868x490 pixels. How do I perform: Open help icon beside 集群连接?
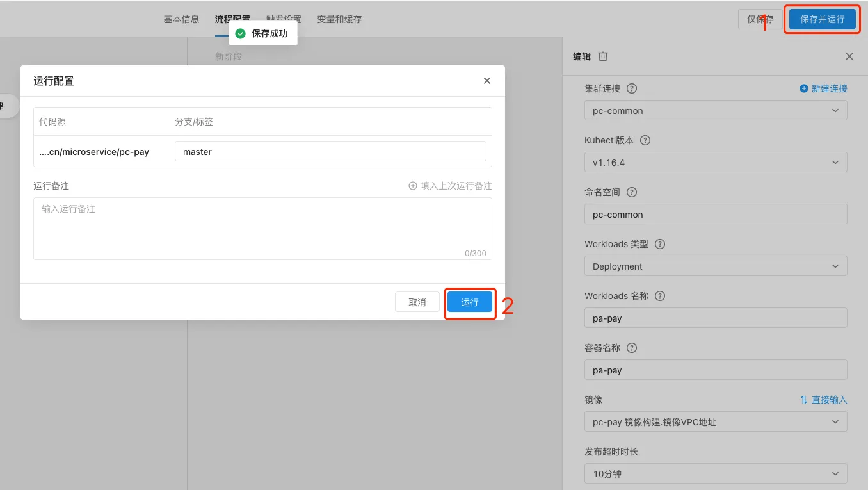[632, 88]
